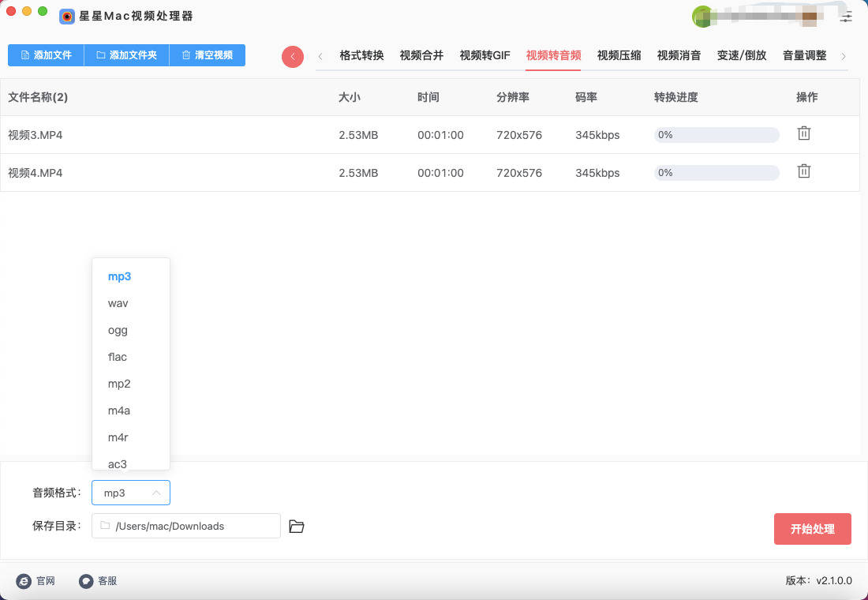The width and height of the screenshot is (868, 600).
Task: Click the red circular back arrow button
Action: coord(293,56)
